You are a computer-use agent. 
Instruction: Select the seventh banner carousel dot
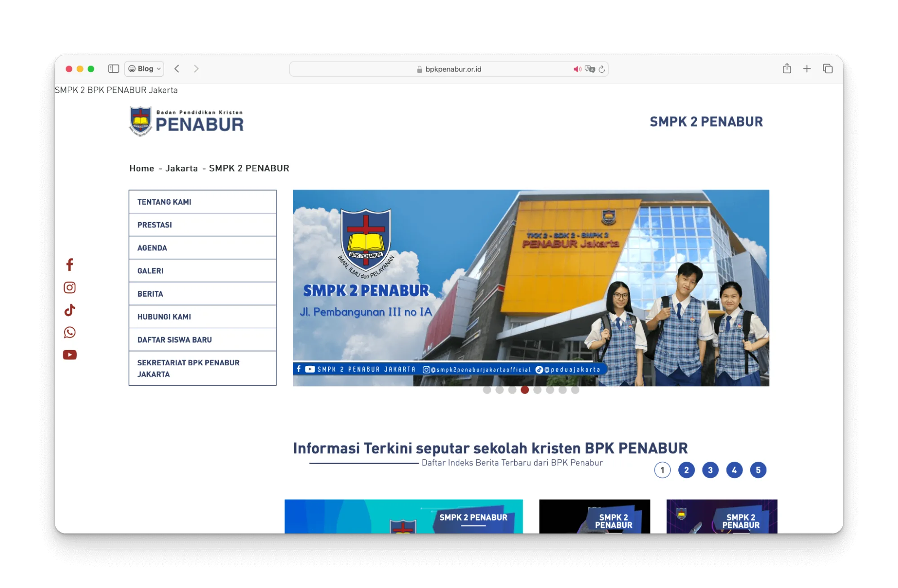point(562,390)
